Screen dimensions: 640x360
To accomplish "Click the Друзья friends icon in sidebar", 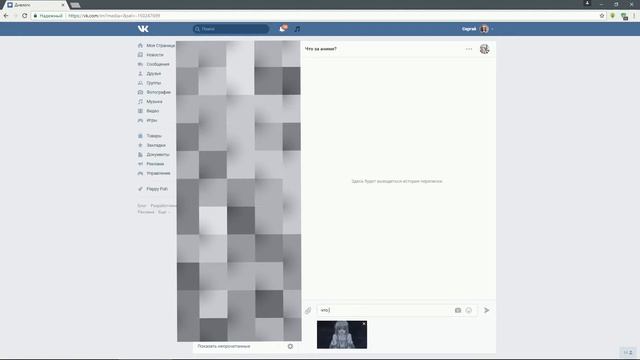I will click(140, 73).
